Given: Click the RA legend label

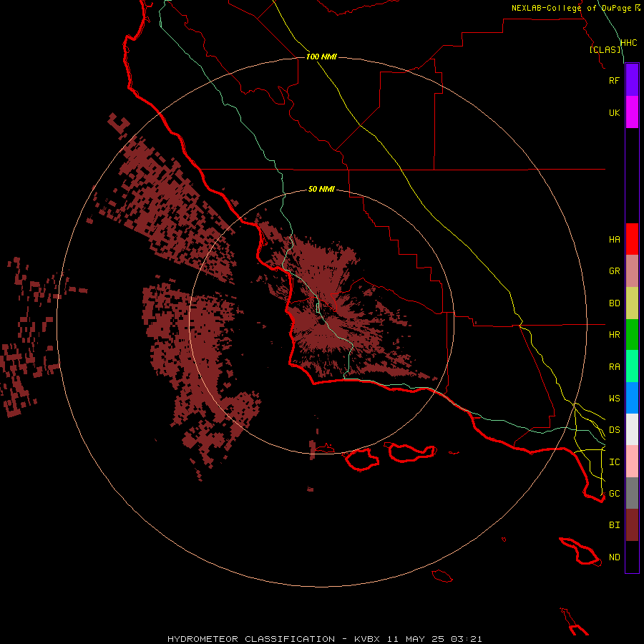Looking at the screenshot, I should (614, 367).
